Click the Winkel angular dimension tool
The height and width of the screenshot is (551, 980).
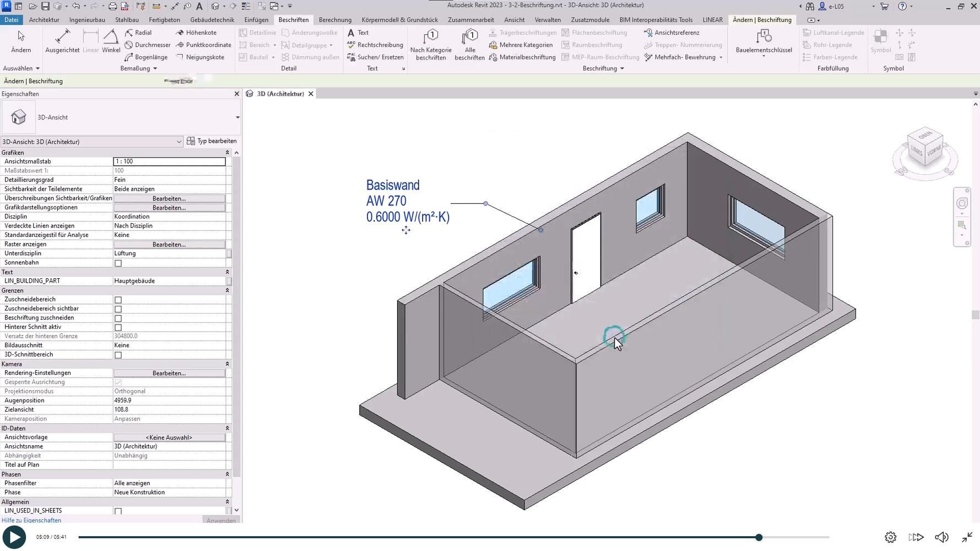[x=111, y=41]
